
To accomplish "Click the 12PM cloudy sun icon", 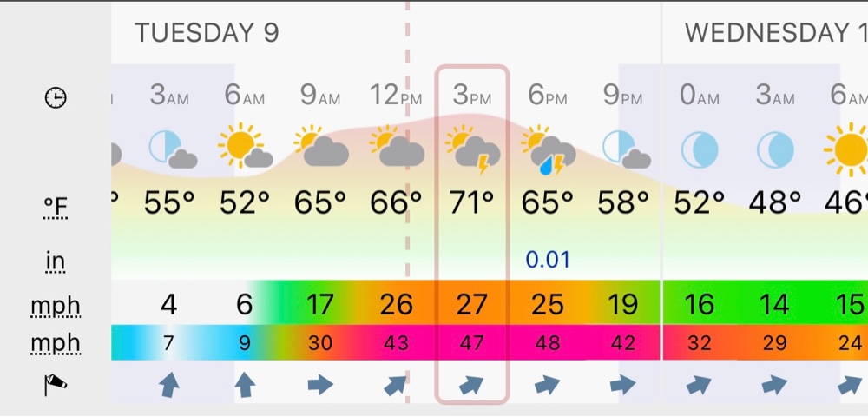I will tap(397, 146).
